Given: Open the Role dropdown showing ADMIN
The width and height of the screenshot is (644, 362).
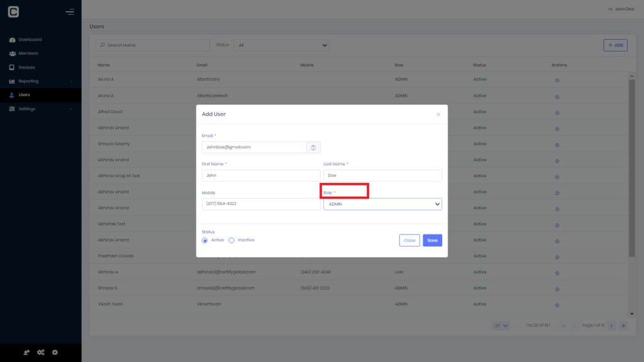Looking at the screenshot, I should [x=382, y=204].
